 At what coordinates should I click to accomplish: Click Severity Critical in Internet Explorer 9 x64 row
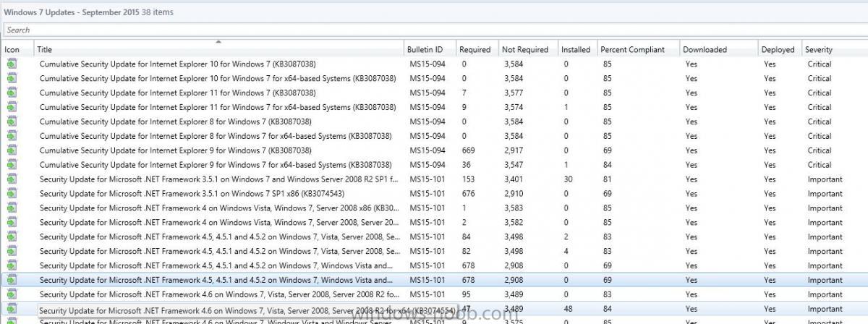(819, 165)
